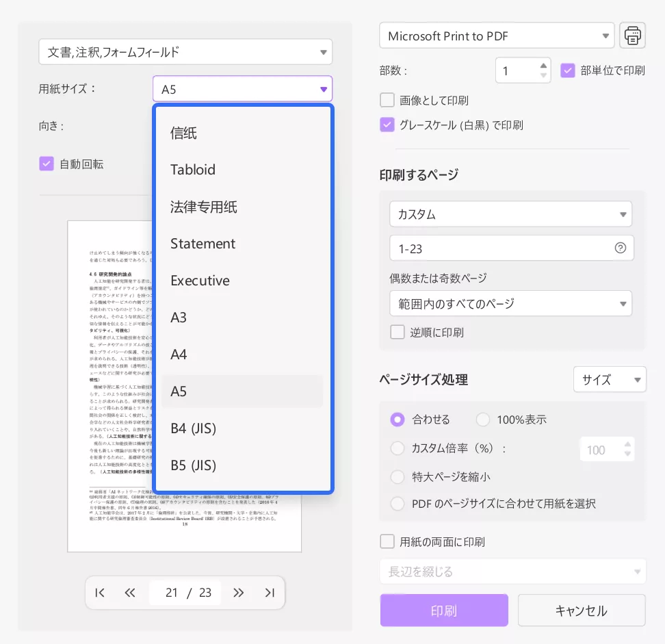Go to first page of preview
This screenshot has width=665, height=644.
point(100,593)
